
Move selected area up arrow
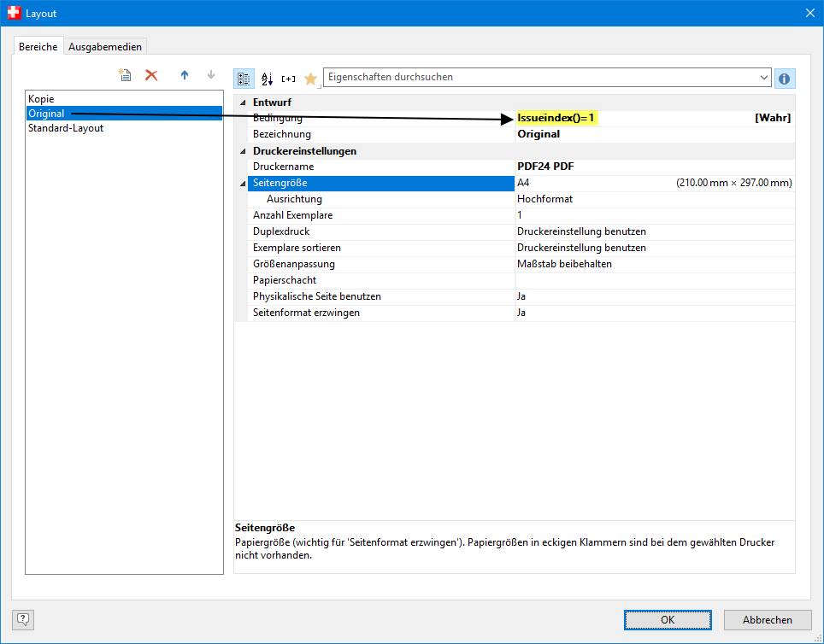point(185,75)
